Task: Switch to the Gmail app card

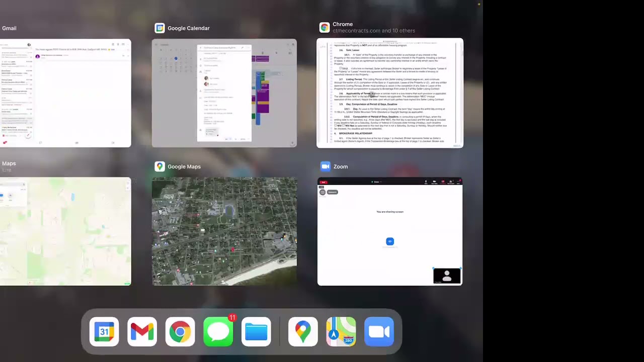Action: tap(65, 93)
